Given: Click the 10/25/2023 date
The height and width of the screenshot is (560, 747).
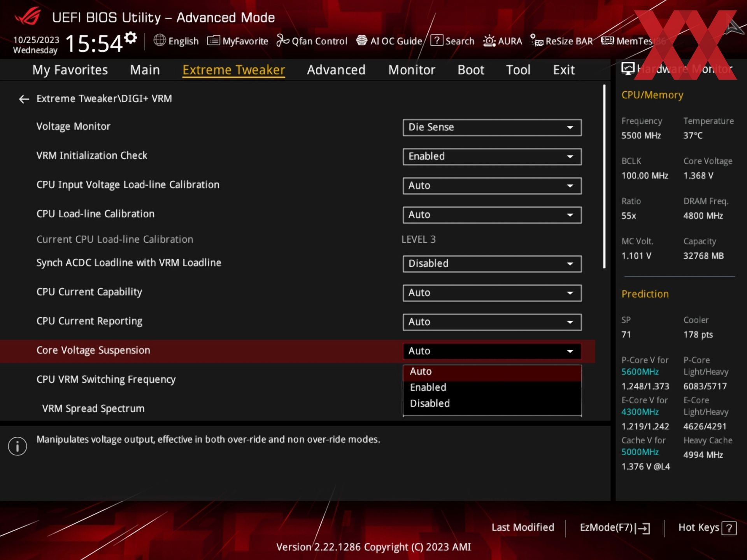Looking at the screenshot, I should [x=36, y=40].
